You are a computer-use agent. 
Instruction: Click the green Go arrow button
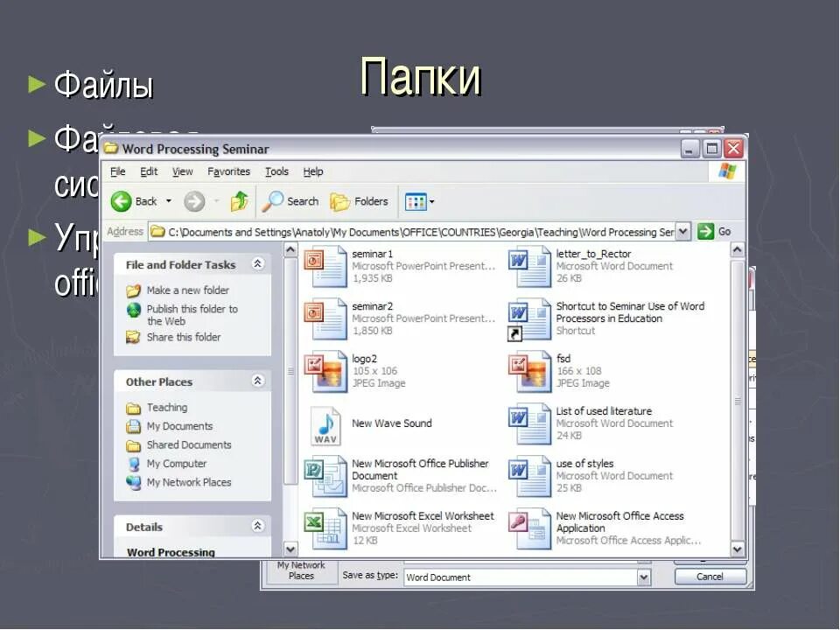(705, 231)
